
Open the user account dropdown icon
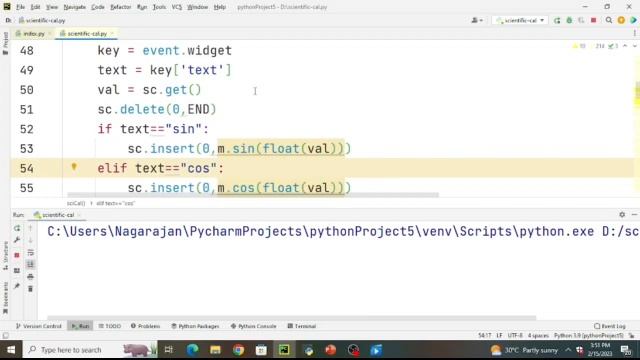pyautogui.click(x=477, y=20)
